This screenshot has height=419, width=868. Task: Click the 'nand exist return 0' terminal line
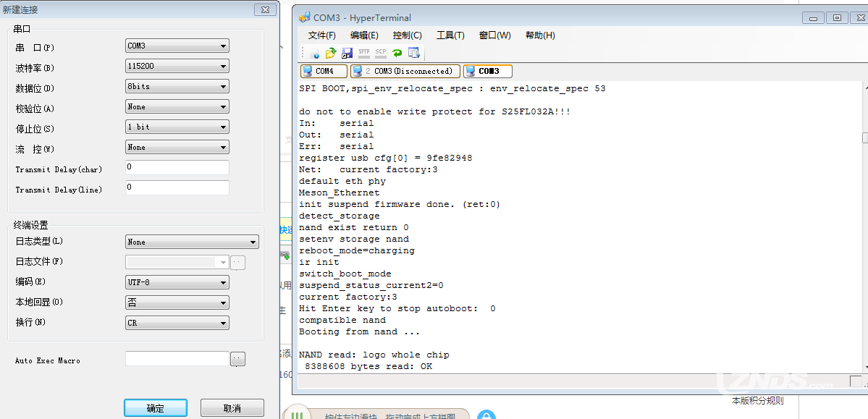point(354,227)
